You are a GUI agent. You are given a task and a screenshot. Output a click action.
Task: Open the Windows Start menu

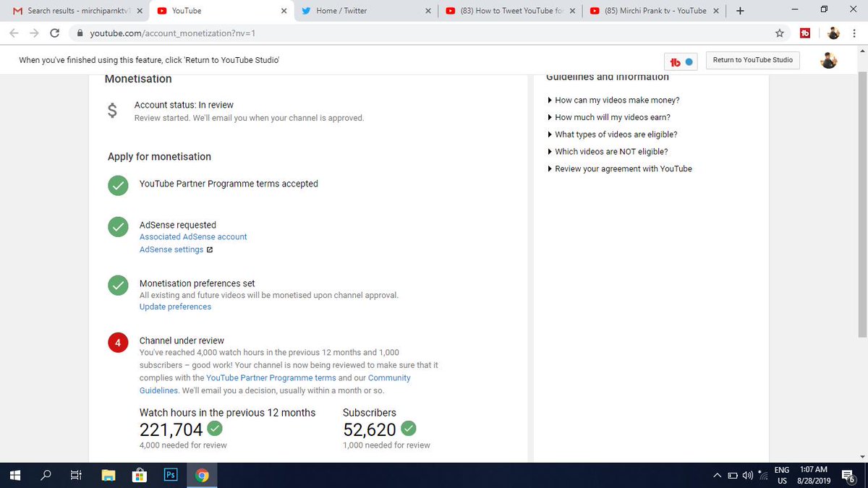point(14,475)
